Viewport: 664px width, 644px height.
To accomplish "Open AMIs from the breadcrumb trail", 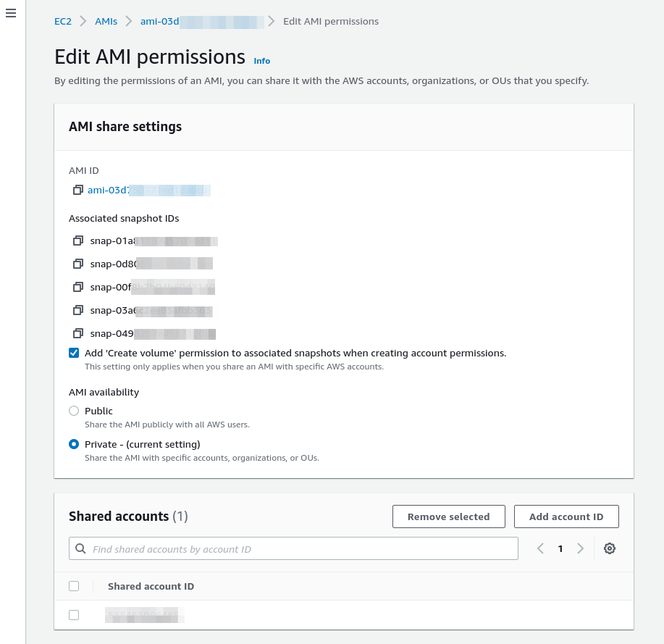I will click(106, 22).
